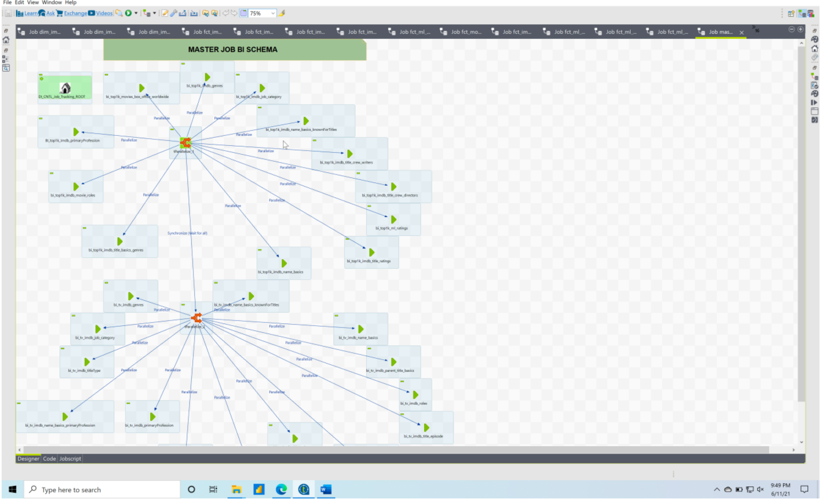Select the bi_tv_imdb_roles job component
830x504 pixels.
point(416,395)
